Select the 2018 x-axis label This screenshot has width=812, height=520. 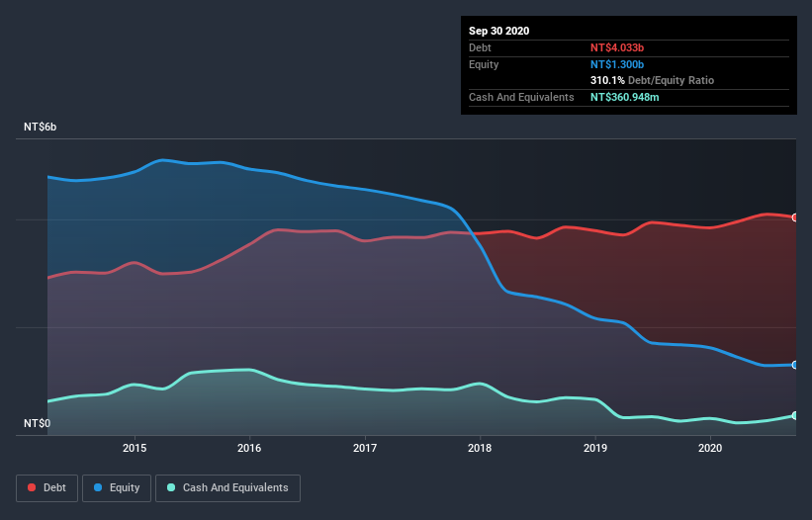click(x=480, y=448)
